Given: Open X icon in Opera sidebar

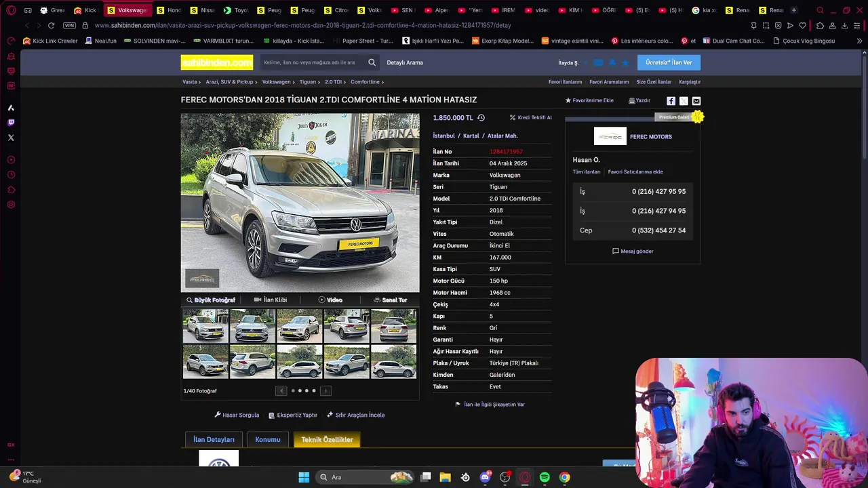Looking at the screenshot, I should 11,138.
